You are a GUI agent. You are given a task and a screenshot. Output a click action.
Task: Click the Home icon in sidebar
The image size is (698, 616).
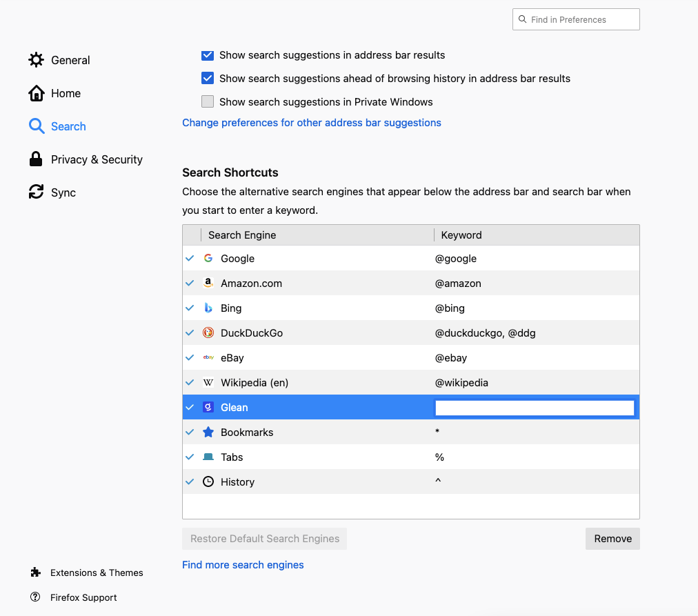click(36, 92)
